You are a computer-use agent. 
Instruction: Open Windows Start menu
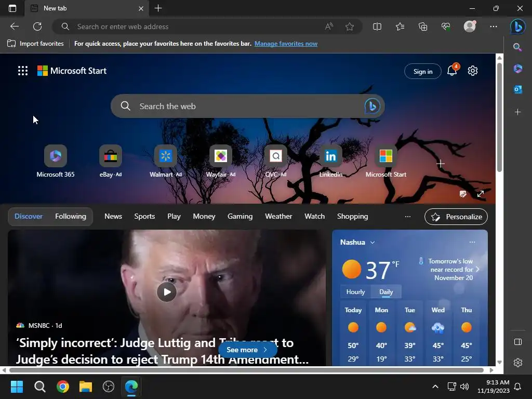pos(17,387)
